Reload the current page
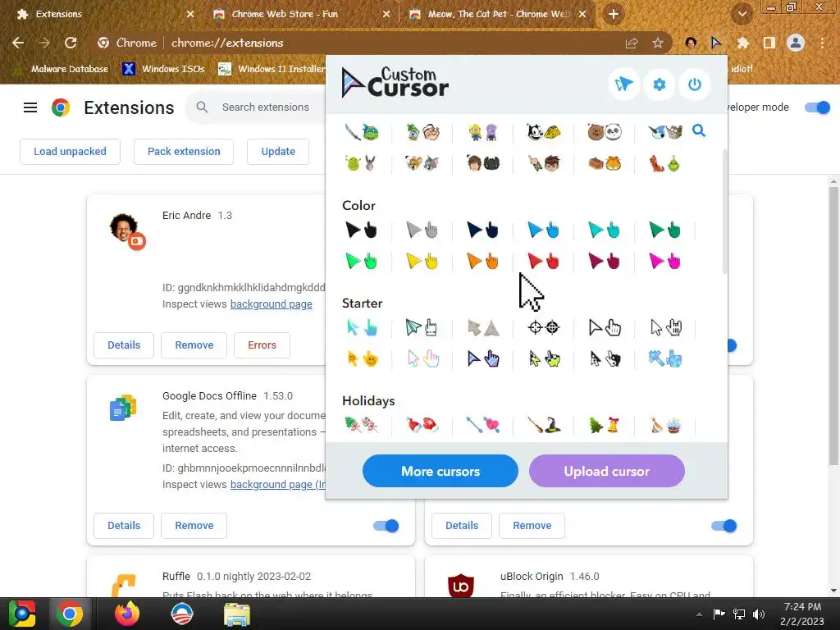This screenshot has height=630, width=840. (71, 43)
